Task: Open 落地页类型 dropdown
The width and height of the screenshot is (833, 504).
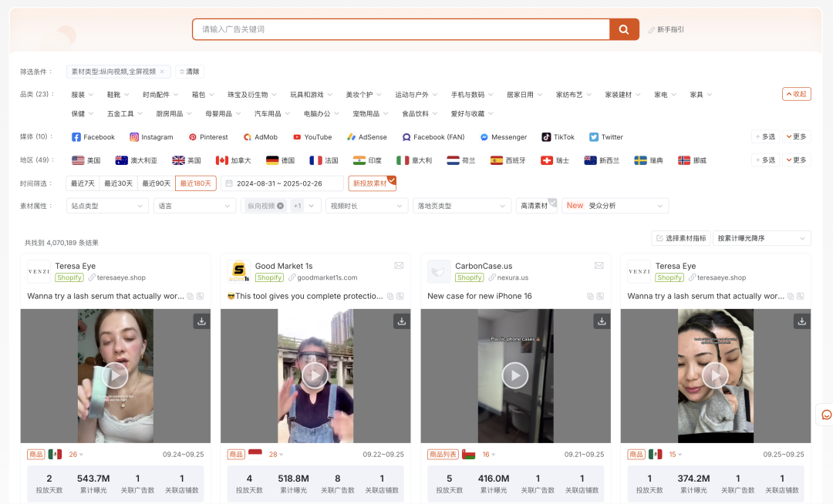Action: coord(462,206)
